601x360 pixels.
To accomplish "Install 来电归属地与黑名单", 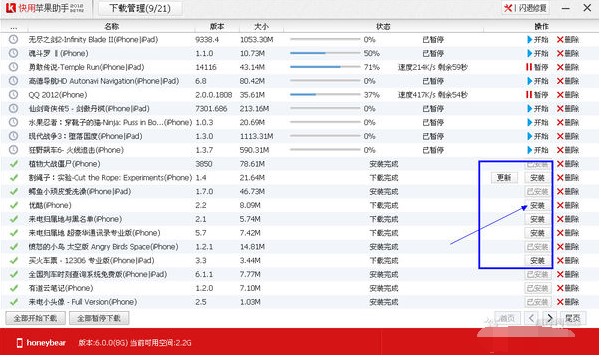I will [x=537, y=219].
